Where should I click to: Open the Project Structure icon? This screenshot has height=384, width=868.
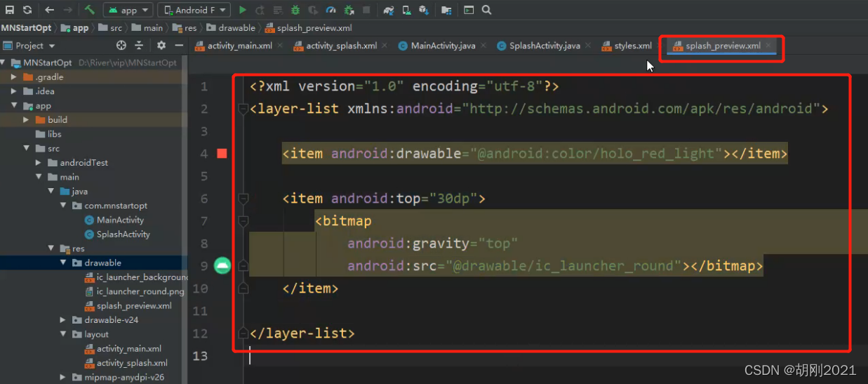pos(446,10)
